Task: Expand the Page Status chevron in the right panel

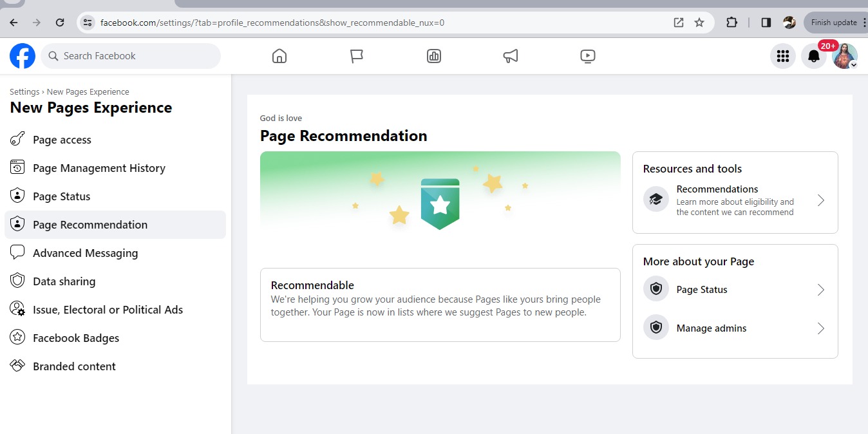Action: 820,290
